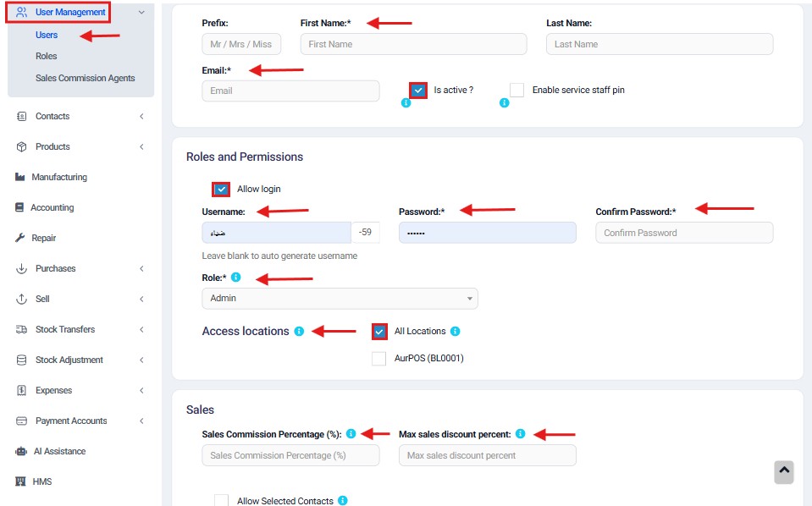The image size is (812, 506).
Task: Click info icon beside Access locations heading
Action: point(300,331)
